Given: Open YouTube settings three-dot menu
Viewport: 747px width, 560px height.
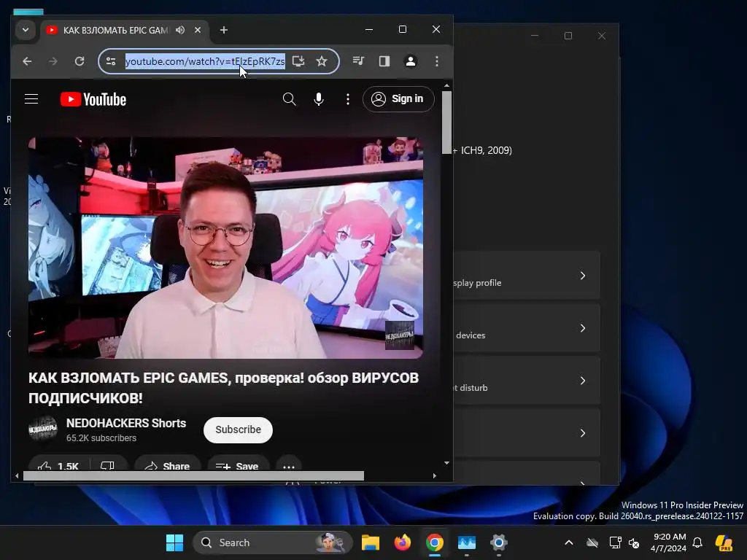Looking at the screenshot, I should click(348, 99).
